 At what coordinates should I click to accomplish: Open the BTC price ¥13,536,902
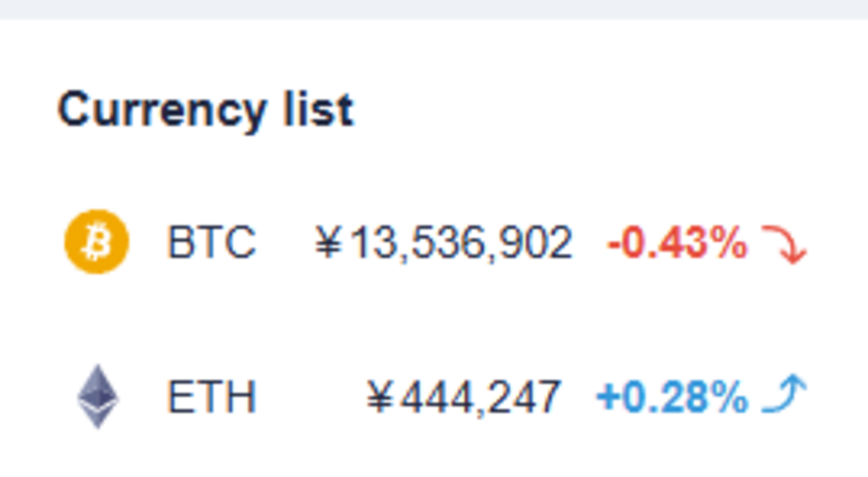(x=443, y=242)
